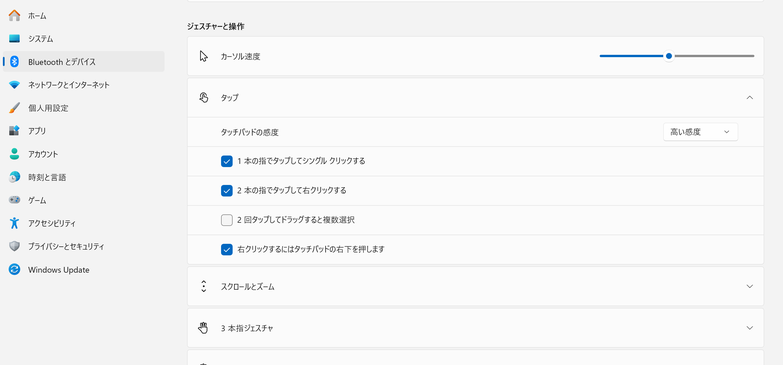
Task: Go to システム settings
Action: click(x=83, y=38)
